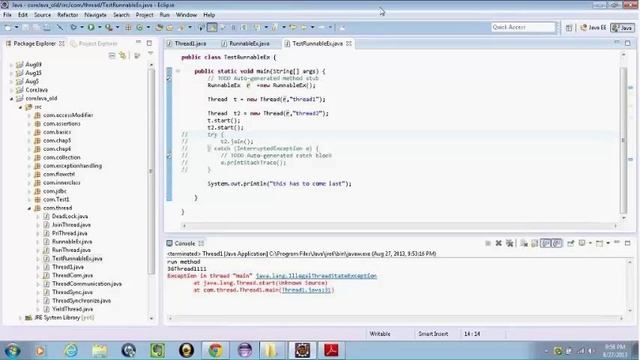
Task: Run the program with the green Run button
Action: tap(91, 27)
